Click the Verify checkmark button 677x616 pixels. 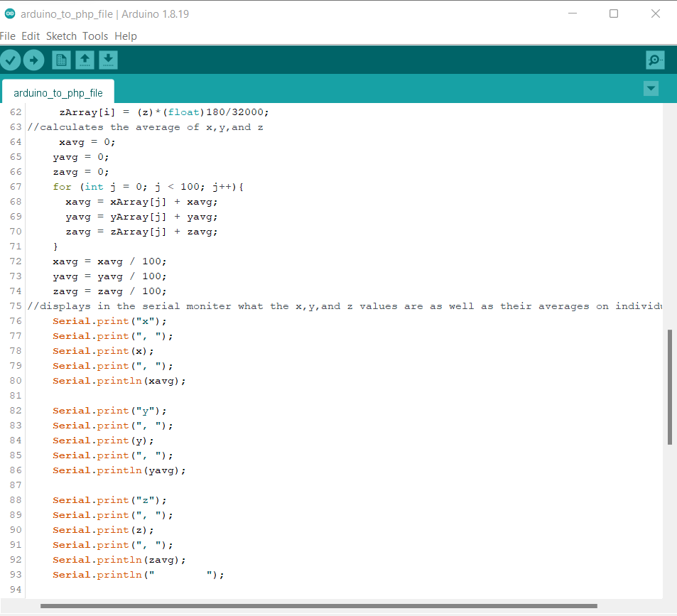[x=10, y=60]
